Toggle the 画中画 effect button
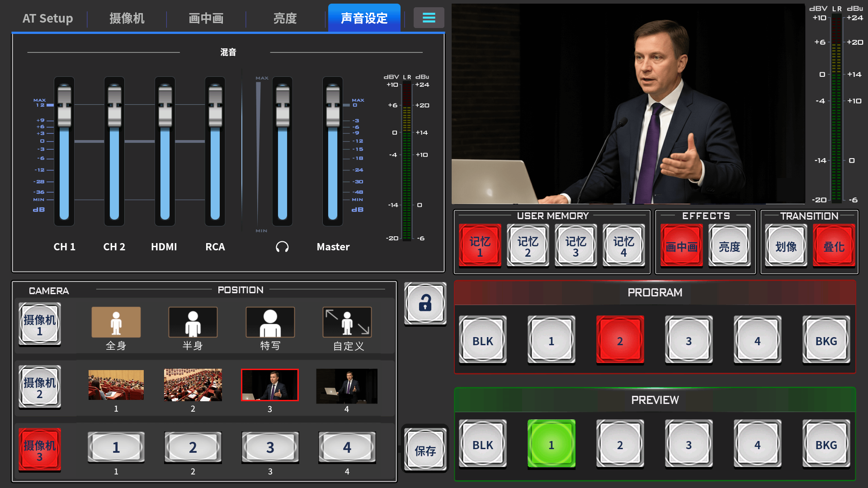This screenshot has height=488, width=868. point(681,246)
